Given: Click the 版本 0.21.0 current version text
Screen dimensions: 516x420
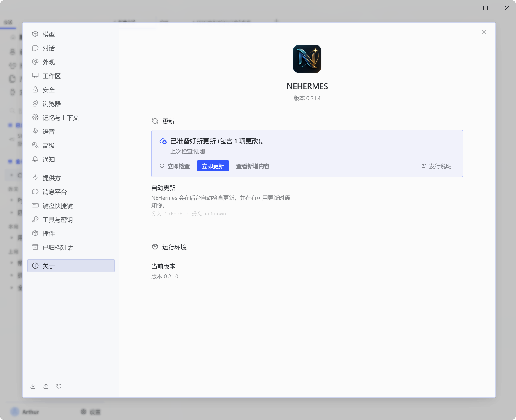Looking at the screenshot, I should tap(165, 277).
